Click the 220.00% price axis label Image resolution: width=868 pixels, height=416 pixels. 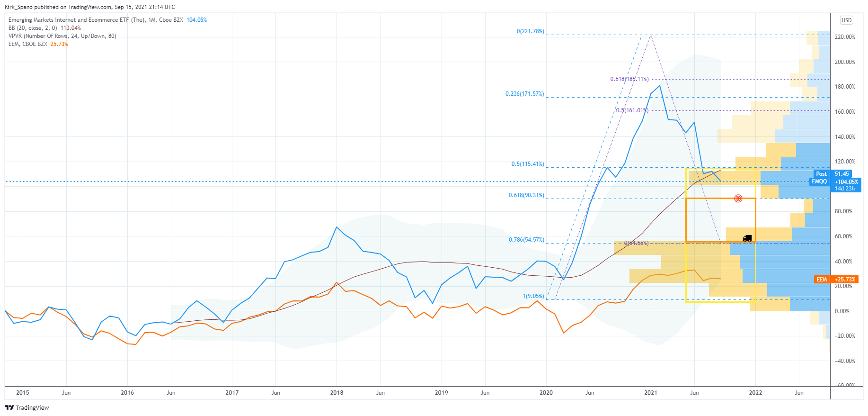pos(845,37)
